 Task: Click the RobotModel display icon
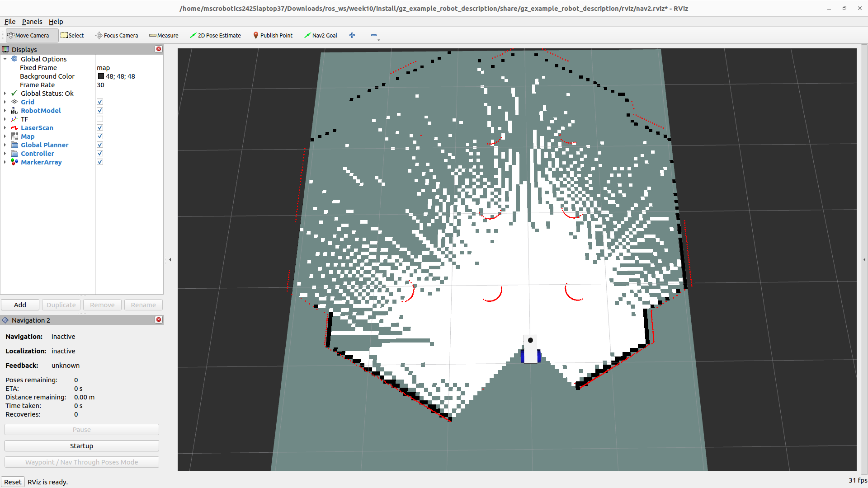pos(14,110)
